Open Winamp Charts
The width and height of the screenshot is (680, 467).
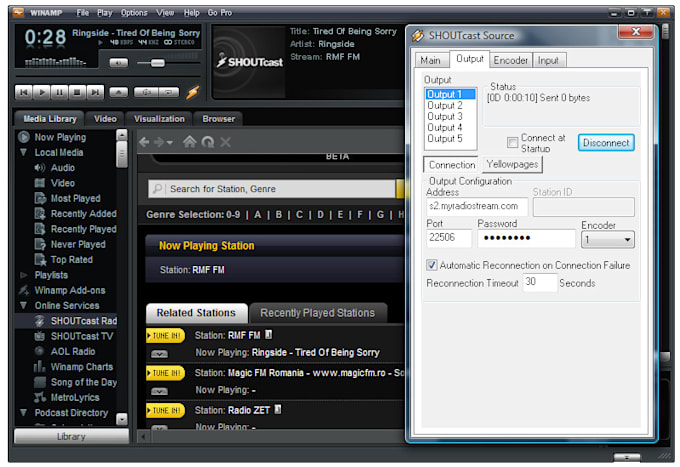(x=82, y=367)
